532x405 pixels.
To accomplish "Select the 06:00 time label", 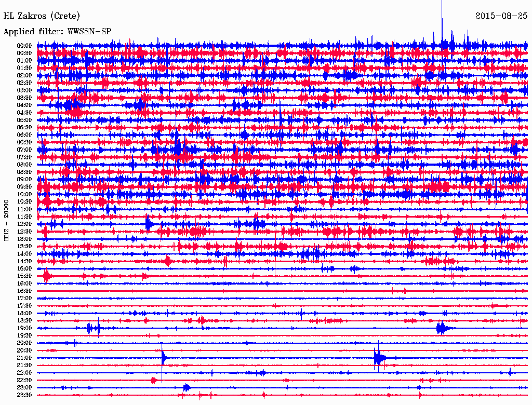I will [24, 135].
